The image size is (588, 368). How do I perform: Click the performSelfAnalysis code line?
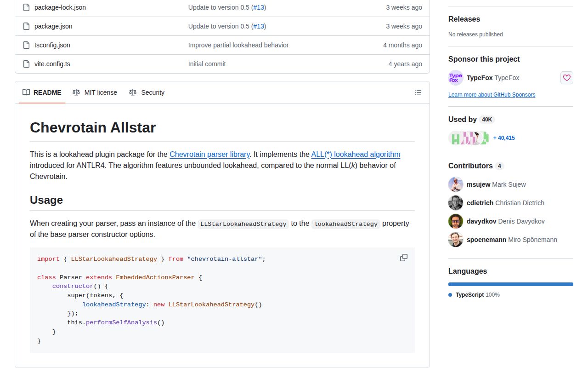tap(116, 322)
